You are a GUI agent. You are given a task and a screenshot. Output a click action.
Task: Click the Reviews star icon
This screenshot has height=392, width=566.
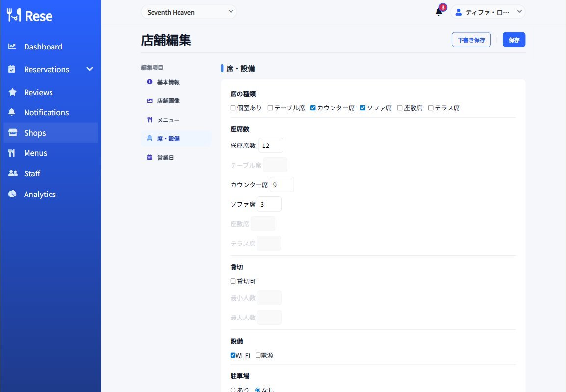(x=12, y=92)
